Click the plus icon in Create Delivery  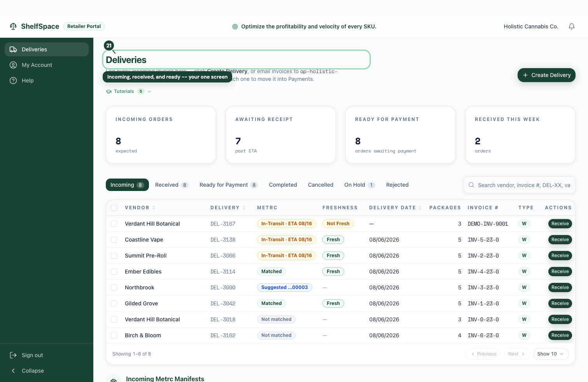[x=525, y=75]
